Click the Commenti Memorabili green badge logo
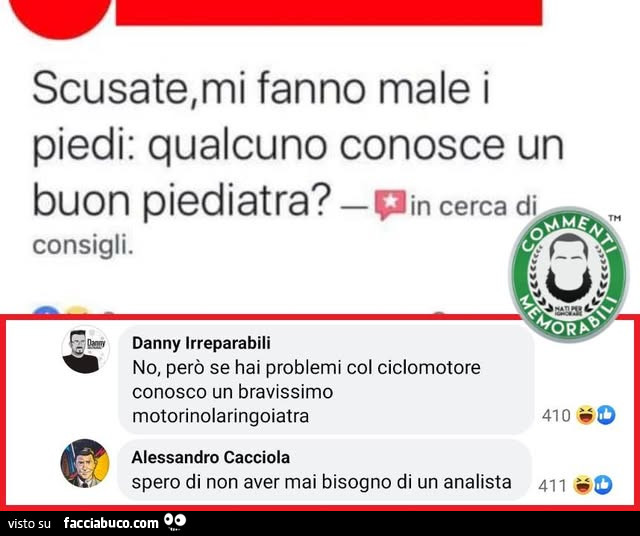The height and width of the screenshot is (536, 640). coord(569,275)
